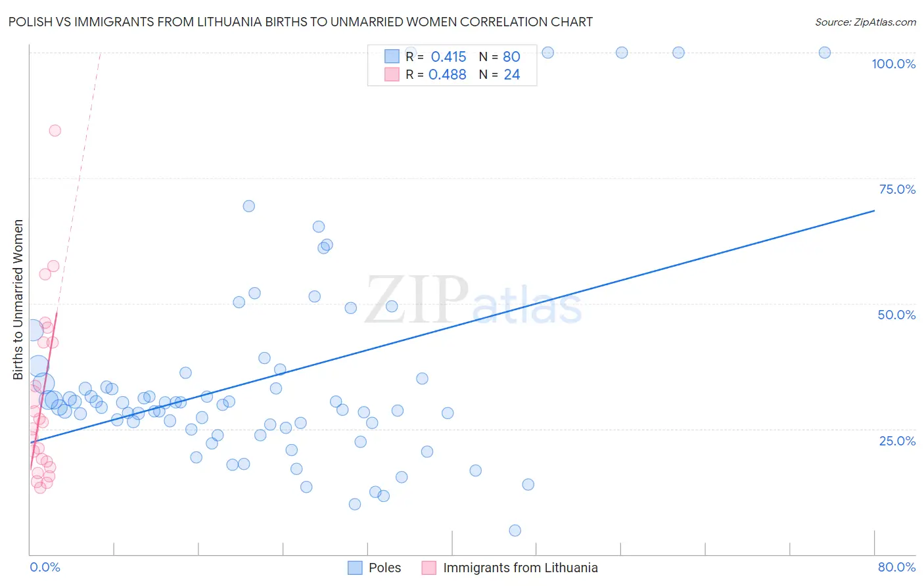Click the pink point near 85%

tap(55, 131)
